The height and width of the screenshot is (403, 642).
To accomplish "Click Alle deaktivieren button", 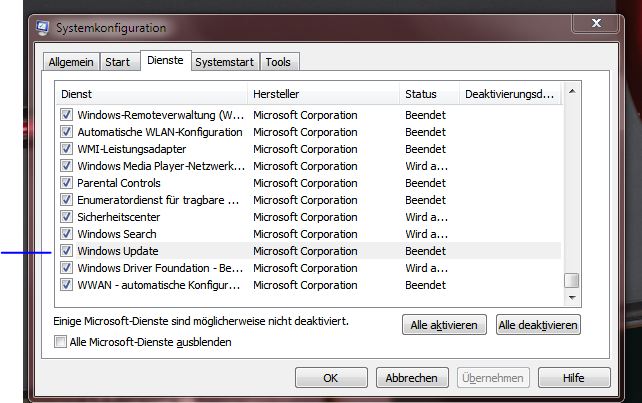I will 538,325.
